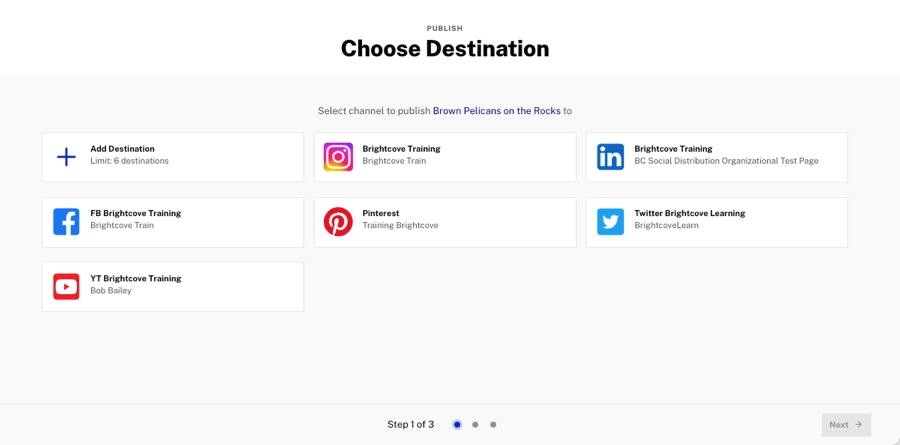This screenshot has width=900, height=445.
Task: Pick the Twitter Brightcove Learning destination title
Action: (689, 213)
